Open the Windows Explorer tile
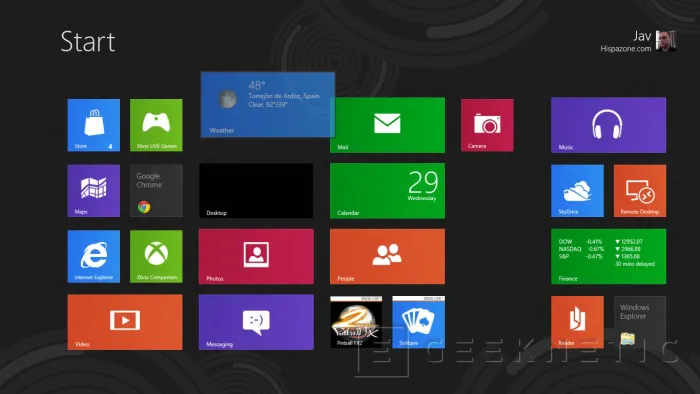Viewport: 700px width, 394px height. (640, 322)
